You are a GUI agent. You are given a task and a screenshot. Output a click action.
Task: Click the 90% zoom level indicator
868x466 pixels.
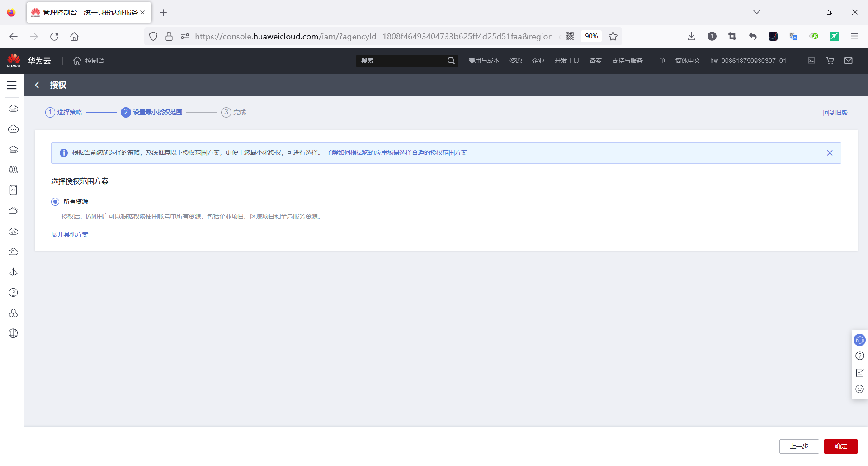pyautogui.click(x=591, y=37)
